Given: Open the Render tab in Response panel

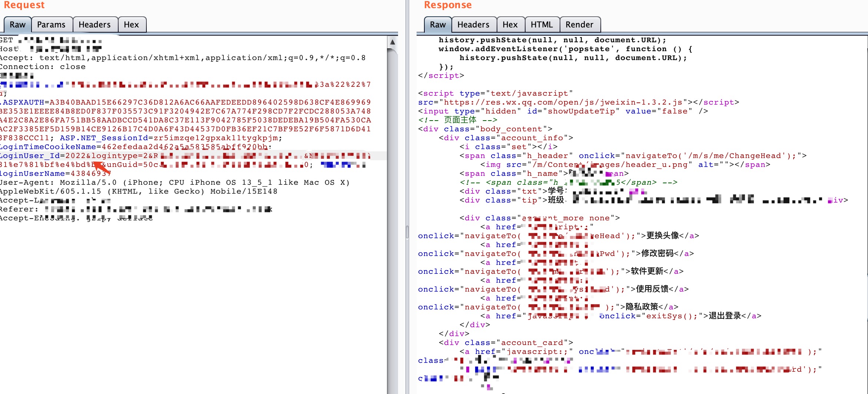Looking at the screenshot, I should (579, 25).
